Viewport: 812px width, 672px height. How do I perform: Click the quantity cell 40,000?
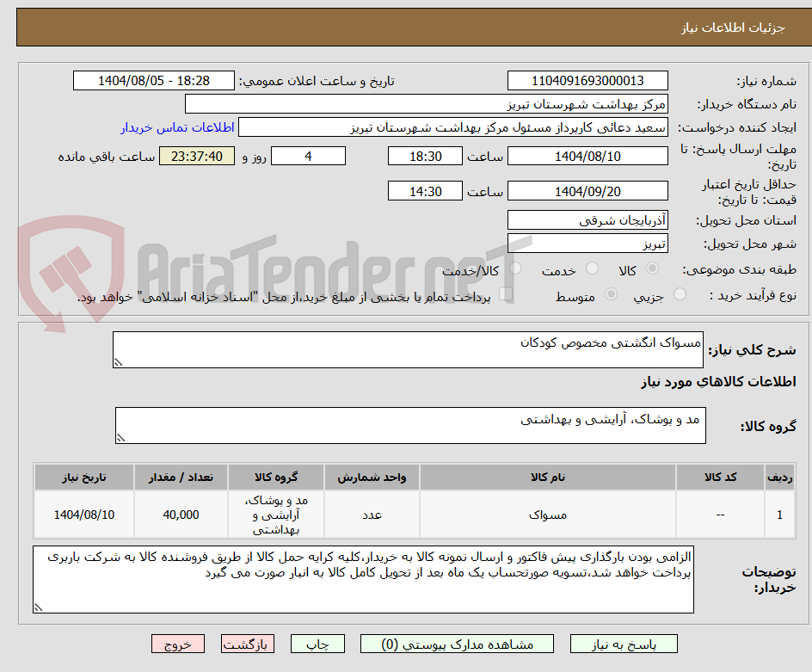181,515
